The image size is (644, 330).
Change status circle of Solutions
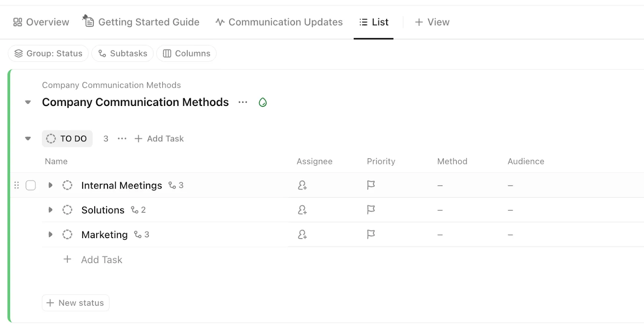tap(67, 210)
